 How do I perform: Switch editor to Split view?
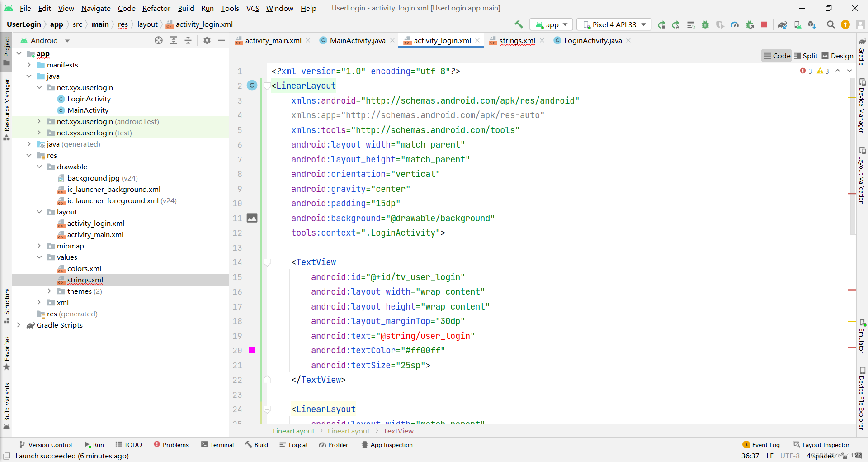click(x=806, y=56)
